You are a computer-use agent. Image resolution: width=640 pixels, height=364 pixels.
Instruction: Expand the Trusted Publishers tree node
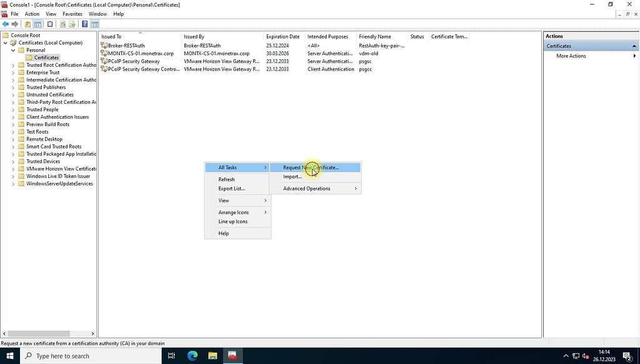click(x=13, y=87)
